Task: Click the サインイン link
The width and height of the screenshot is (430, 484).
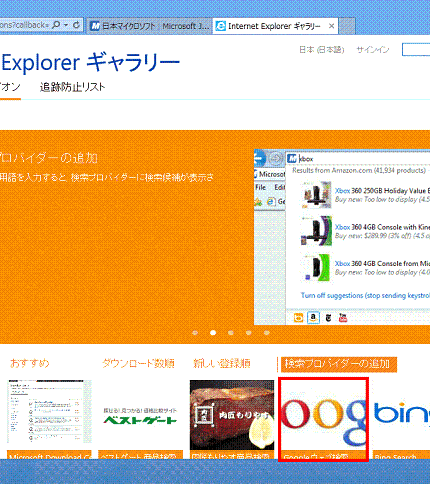Action: 373,50
